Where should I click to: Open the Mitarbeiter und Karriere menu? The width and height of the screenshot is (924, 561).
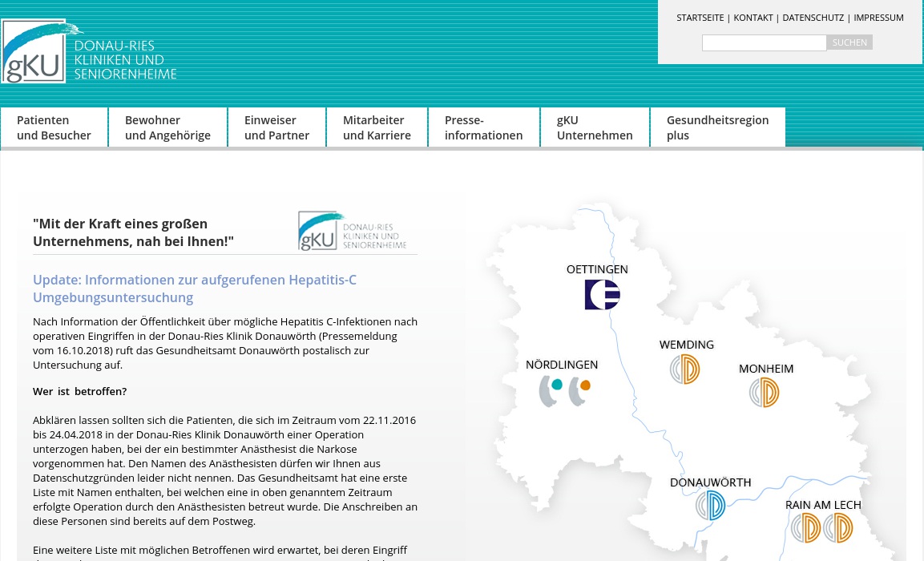coord(377,127)
